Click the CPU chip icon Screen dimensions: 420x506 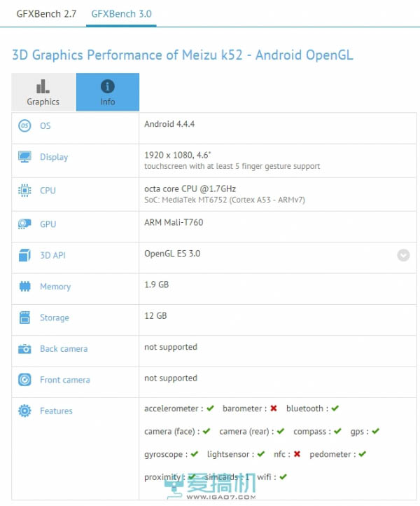click(25, 190)
